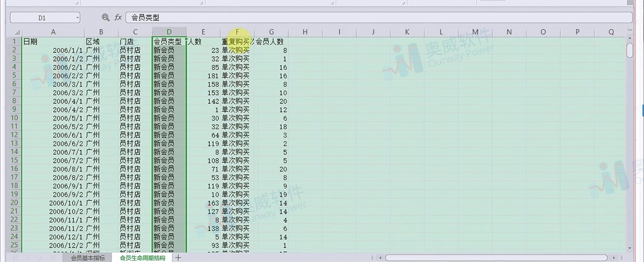Click cell D1 containing 会员类型
The height and width of the screenshot is (262, 644).
[169, 41]
